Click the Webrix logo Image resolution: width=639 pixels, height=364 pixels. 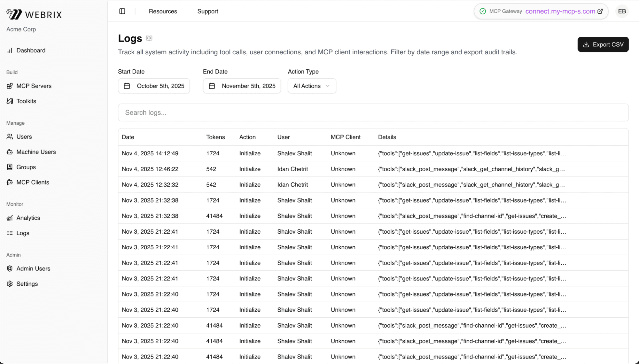(x=34, y=14)
